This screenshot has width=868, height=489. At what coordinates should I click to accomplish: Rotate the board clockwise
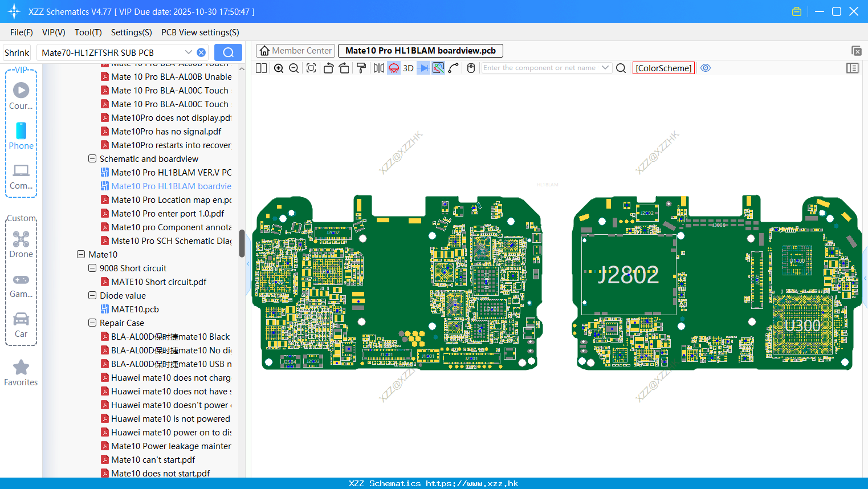[x=344, y=68]
